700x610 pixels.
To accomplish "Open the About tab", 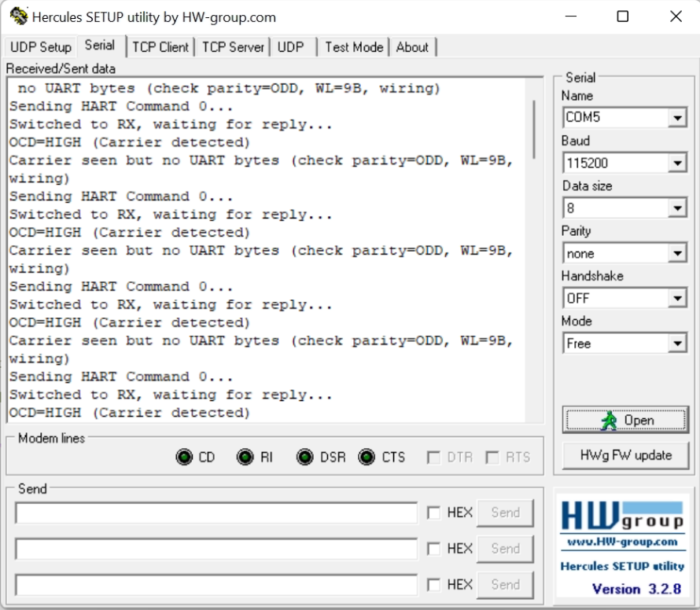I will click(412, 47).
